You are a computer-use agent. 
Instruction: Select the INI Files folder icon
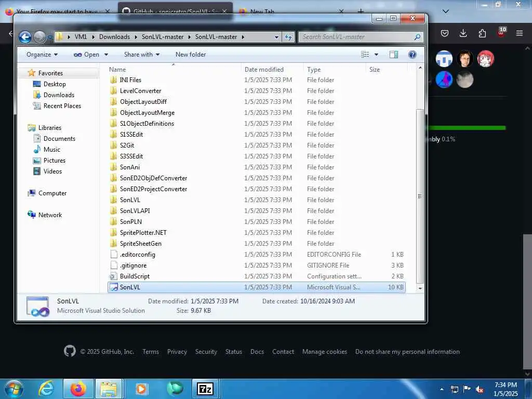pos(114,79)
